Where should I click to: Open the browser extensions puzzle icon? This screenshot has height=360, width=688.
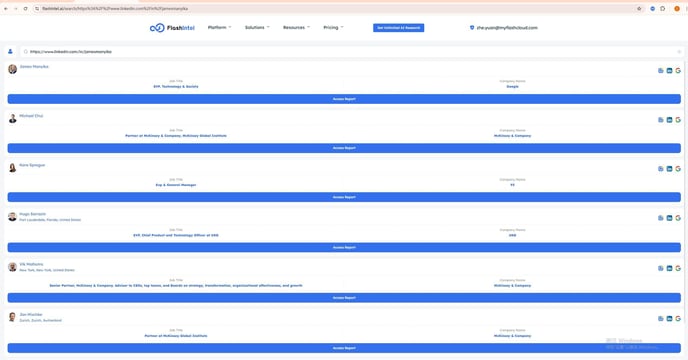pos(663,8)
